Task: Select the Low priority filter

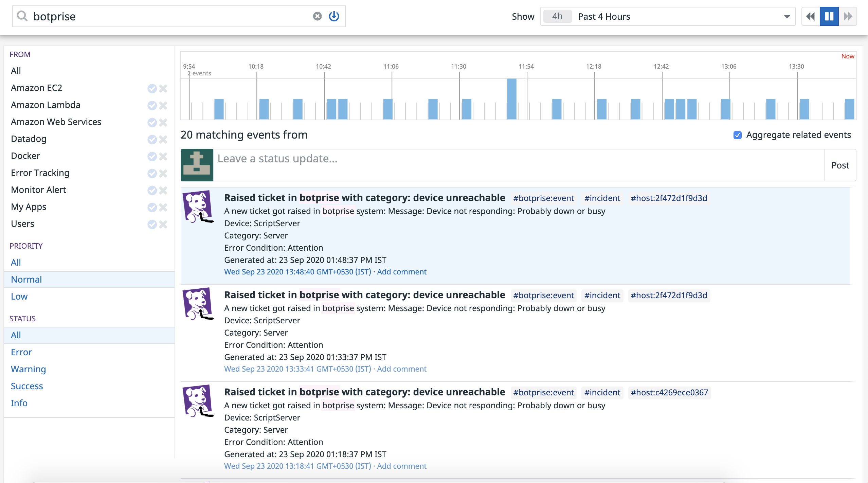Action: [19, 297]
